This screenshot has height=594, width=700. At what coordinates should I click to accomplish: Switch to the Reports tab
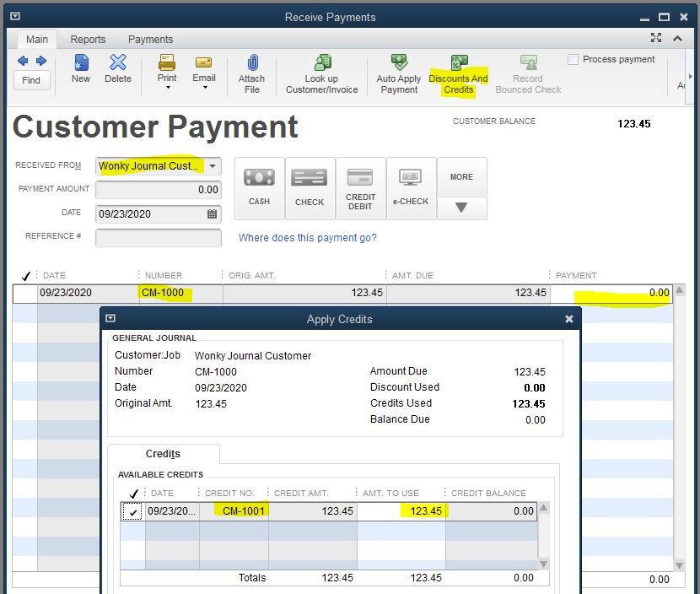pyautogui.click(x=88, y=40)
